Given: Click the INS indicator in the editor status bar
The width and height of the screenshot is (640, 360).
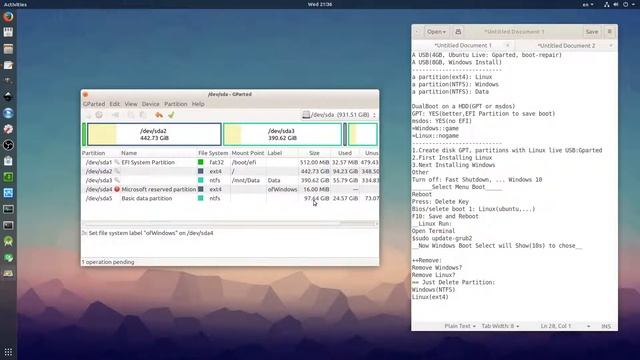Looking at the screenshot, I should (606, 326).
